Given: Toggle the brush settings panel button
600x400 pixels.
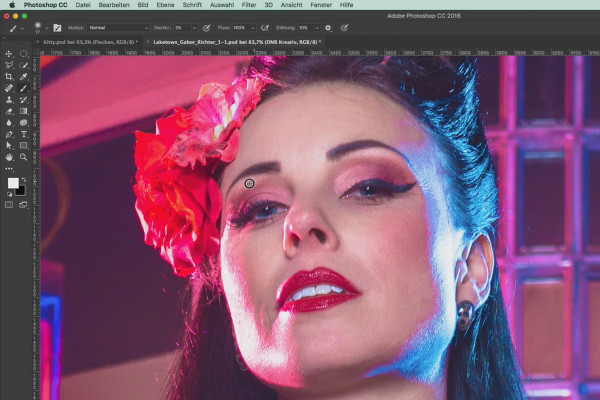Looking at the screenshot, I should 57,28.
